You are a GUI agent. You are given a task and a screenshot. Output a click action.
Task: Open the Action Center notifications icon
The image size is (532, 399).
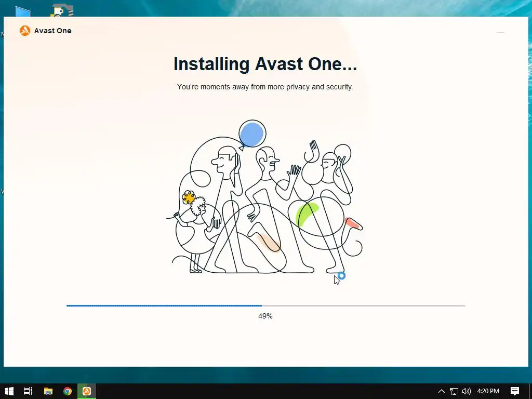tap(515, 391)
